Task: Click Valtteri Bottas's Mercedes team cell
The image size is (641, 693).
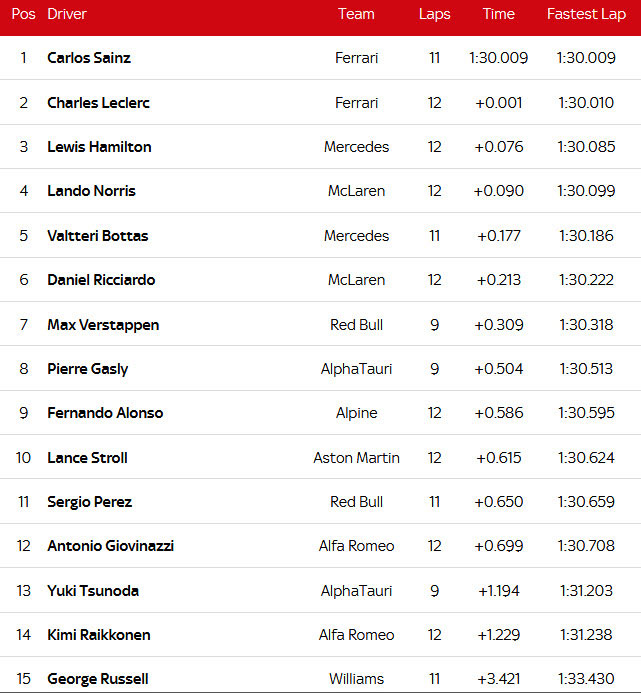Action: click(x=356, y=236)
